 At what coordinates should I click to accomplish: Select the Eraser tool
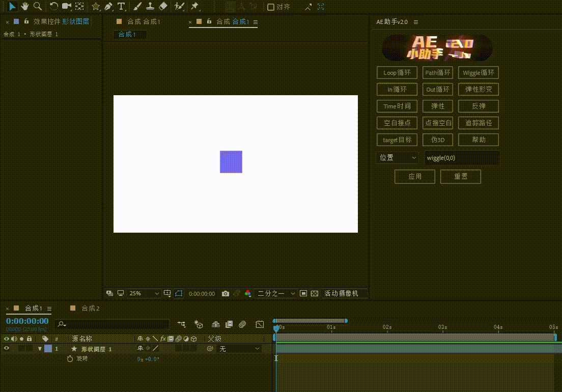163,7
